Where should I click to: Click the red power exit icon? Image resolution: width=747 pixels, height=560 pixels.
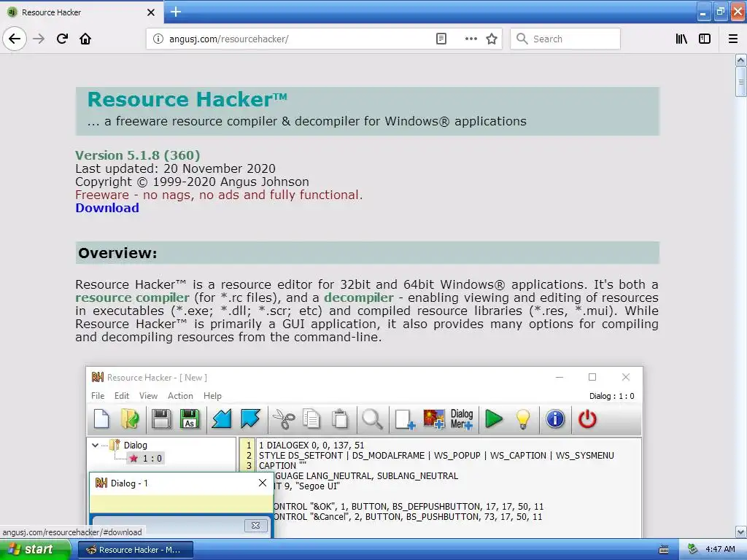coord(587,419)
